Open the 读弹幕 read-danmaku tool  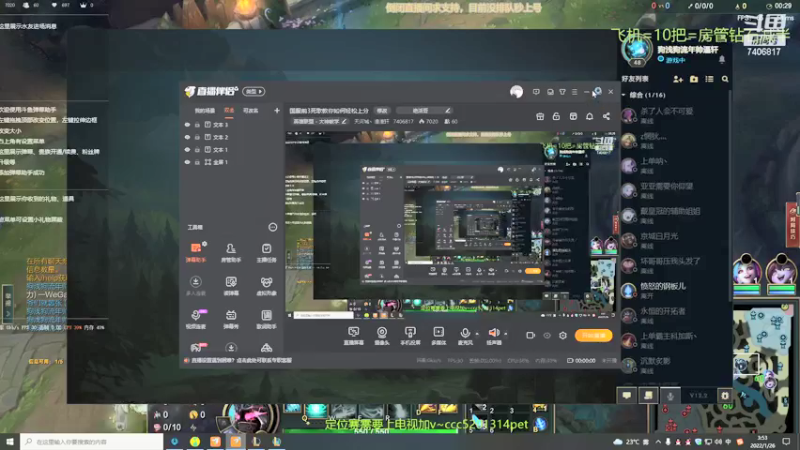point(231,286)
